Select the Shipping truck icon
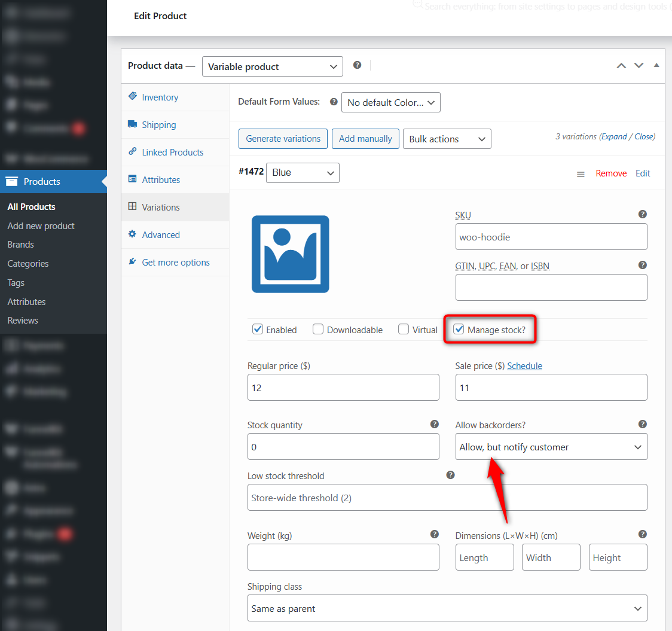672x631 pixels. pos(133,124)
